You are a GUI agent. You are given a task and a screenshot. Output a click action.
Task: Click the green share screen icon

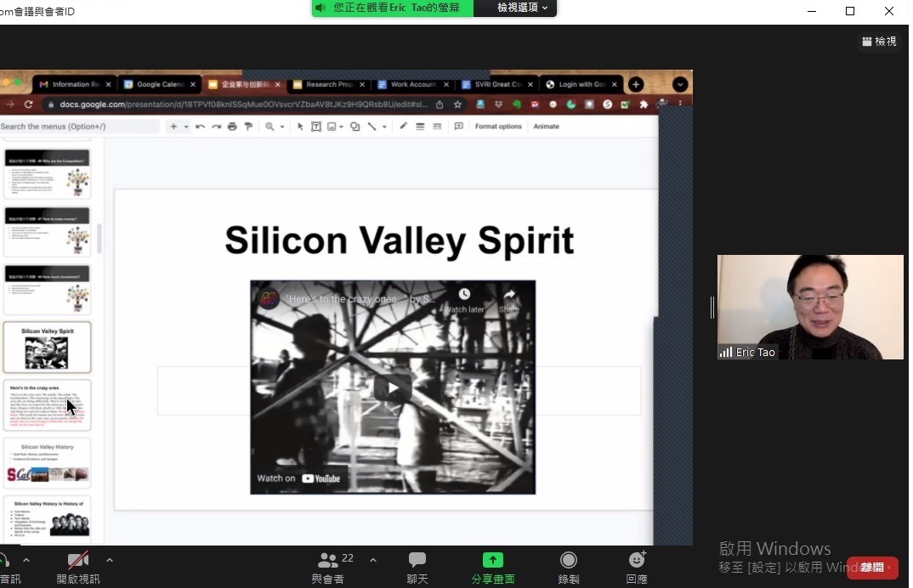pyautogui.click(x=493, y=561)
